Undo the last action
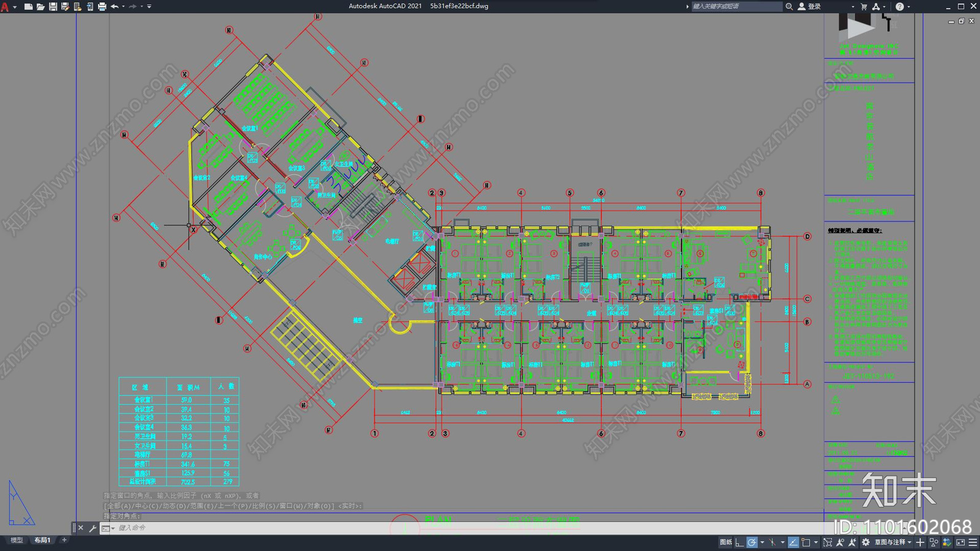This screenshot has width=980, height=551. click(115, 6)
